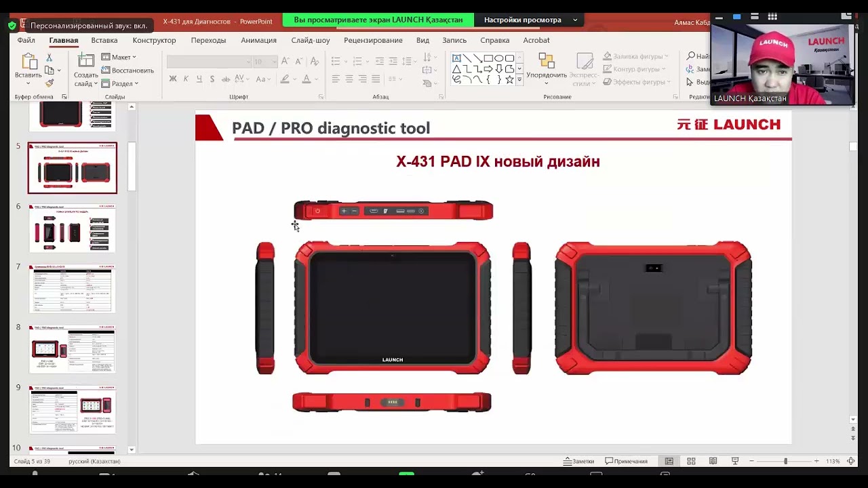Click Comments (Примечания) in status bar
868x488 pixels.
click(x=626, y=461)
